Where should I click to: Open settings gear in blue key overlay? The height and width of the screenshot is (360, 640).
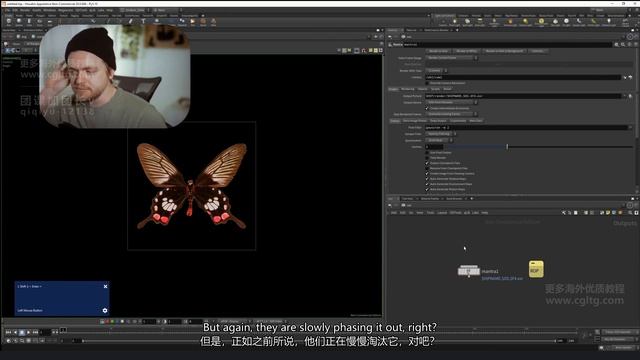[x=105, y=311]
